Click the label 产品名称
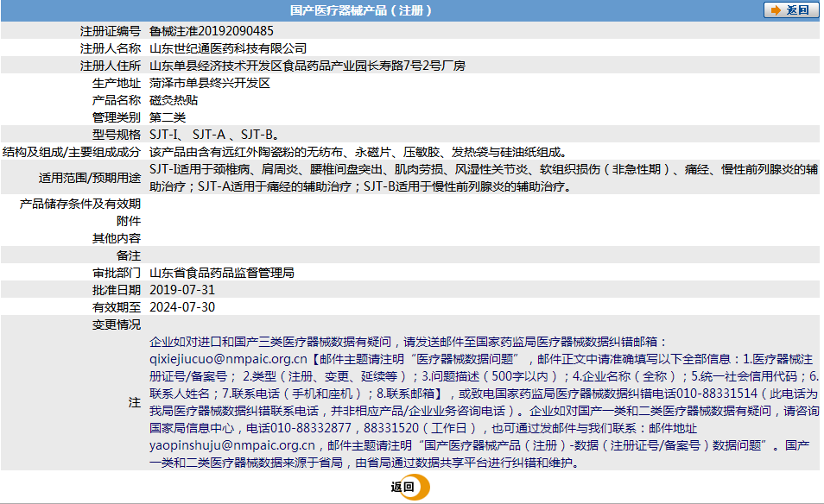This screenshot has height=504, width=824. [117, 100]
